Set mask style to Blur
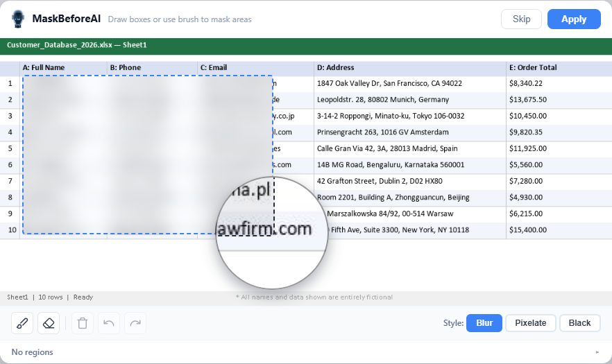Image resolution: width=612 pixels, height=364 pixels. [x=484, y=323]
